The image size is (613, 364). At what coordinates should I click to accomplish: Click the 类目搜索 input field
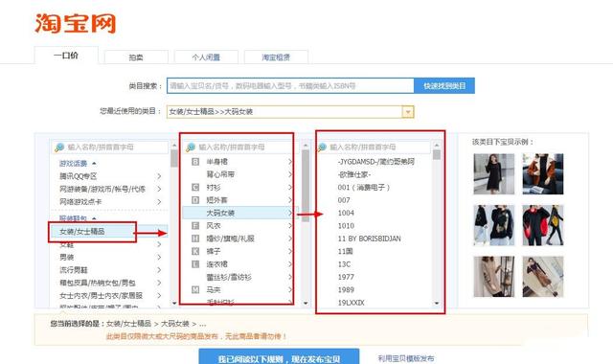290,85
